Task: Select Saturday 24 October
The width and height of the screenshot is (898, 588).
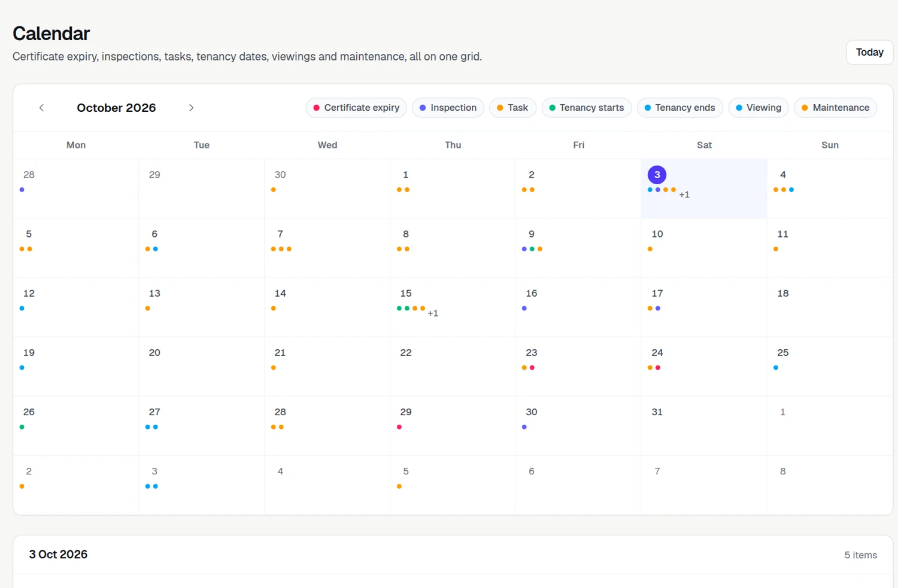Action: point(704,366)
